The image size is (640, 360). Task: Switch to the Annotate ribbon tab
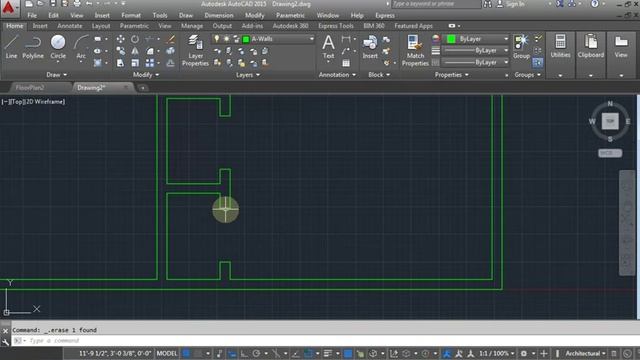click(69, 26)
